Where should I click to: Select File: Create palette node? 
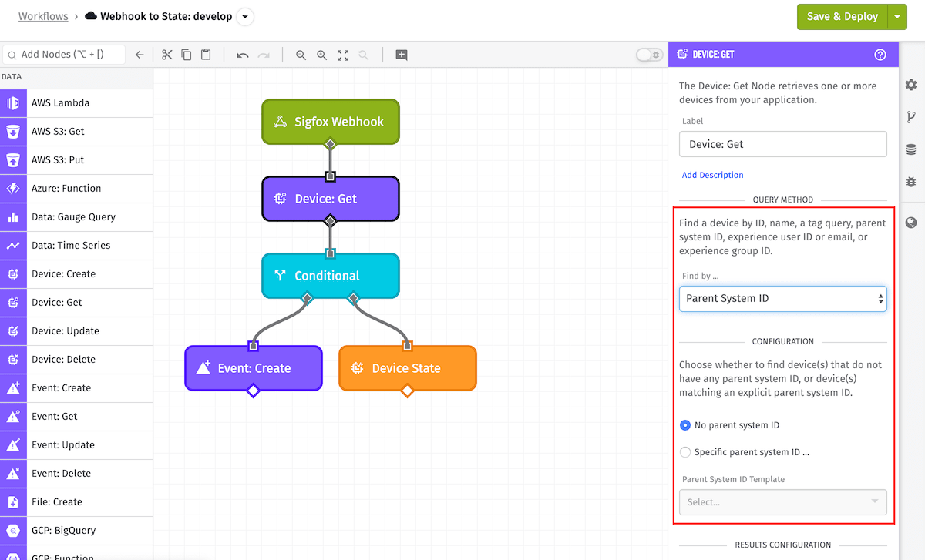click(76, 502)
